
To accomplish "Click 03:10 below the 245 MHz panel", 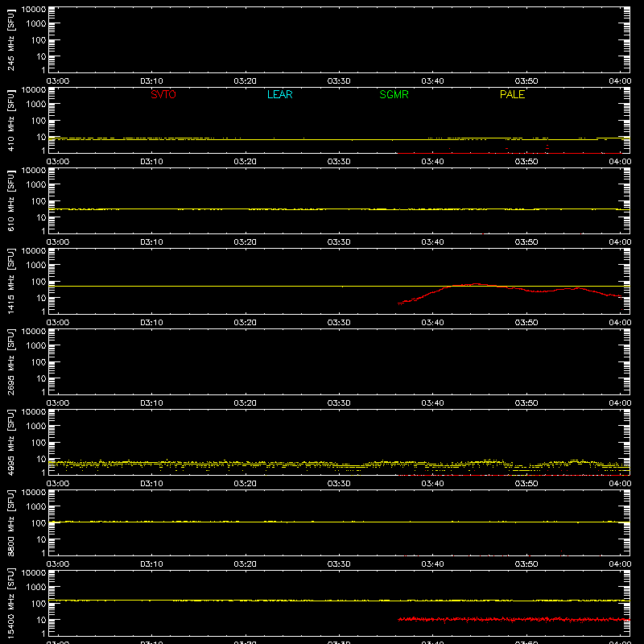I will (x=151, y=81).
